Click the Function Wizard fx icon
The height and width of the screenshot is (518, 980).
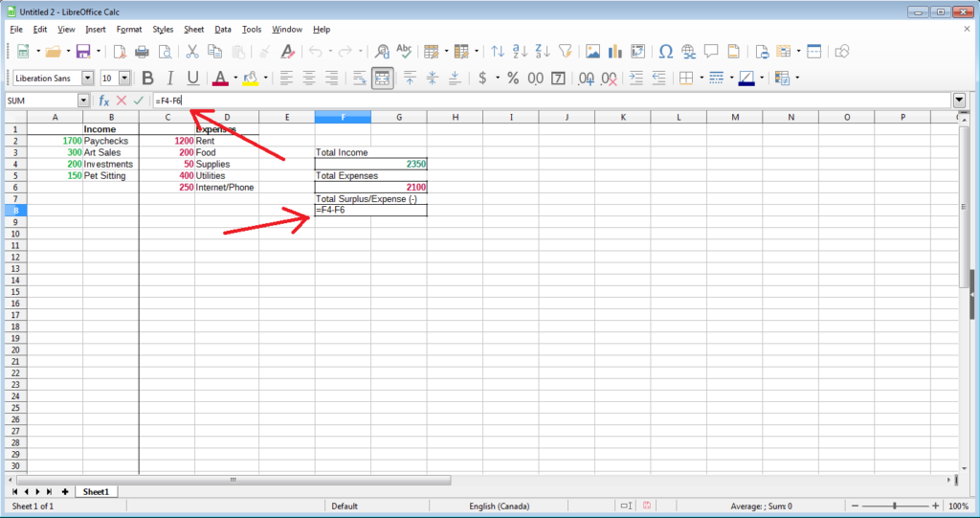coord(104,101)
